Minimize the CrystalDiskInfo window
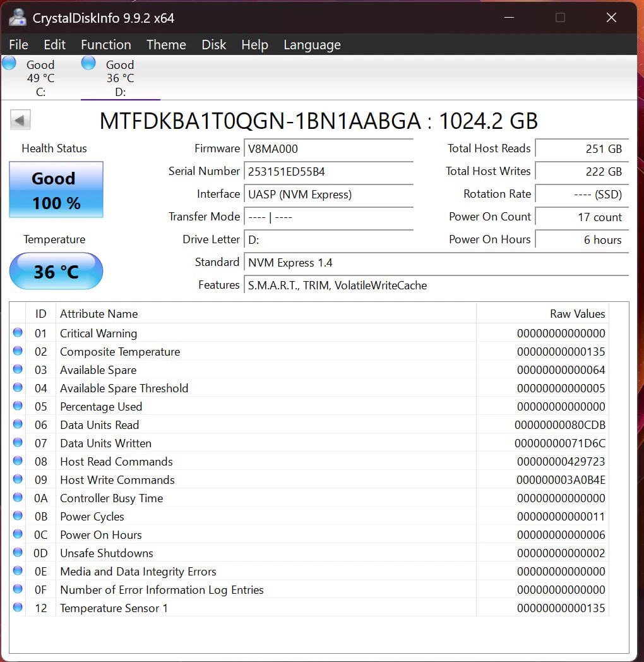The width and height of the screenshot is (644, 662). tap(509, 18)
